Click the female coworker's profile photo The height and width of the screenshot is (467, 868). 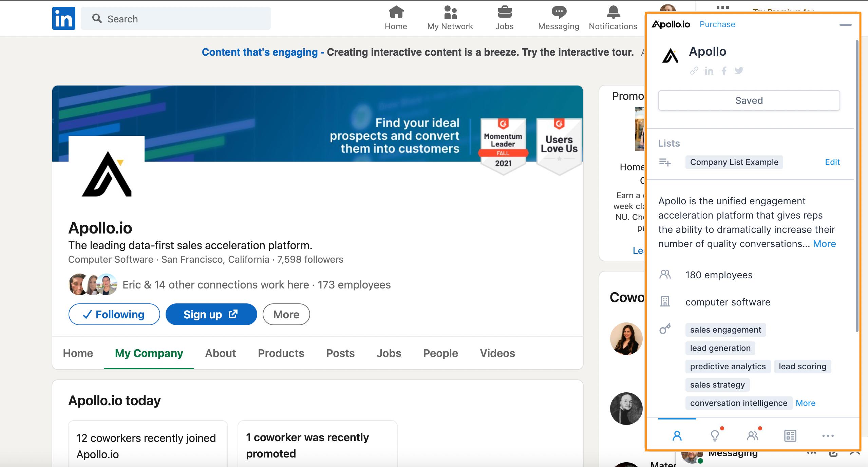(626, 339)
